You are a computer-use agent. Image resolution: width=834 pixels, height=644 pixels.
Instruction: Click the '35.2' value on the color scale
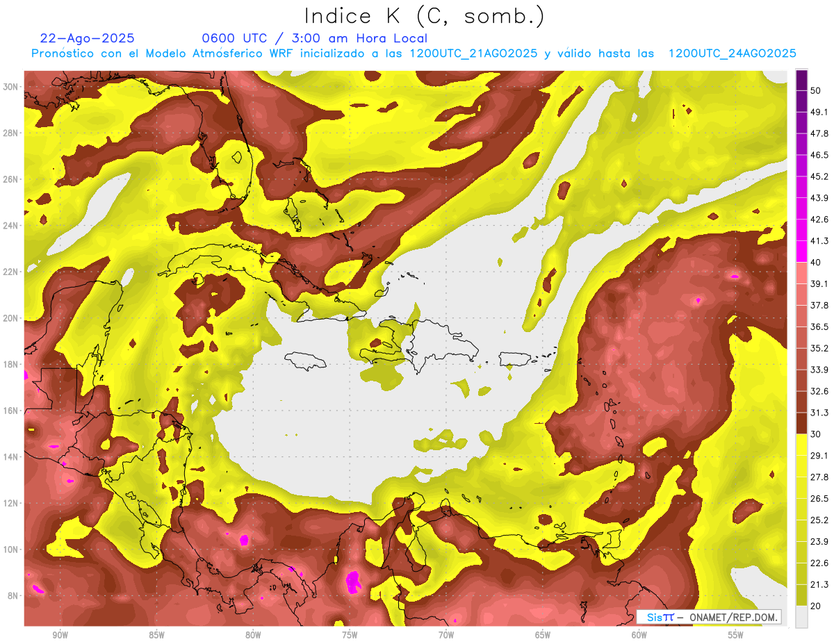tap(819, 348)
